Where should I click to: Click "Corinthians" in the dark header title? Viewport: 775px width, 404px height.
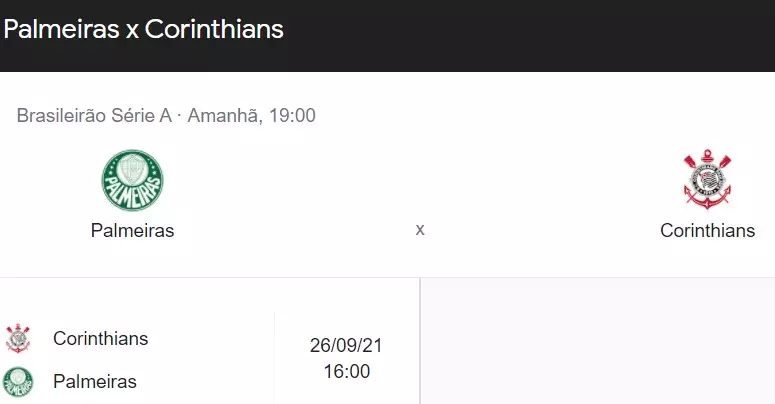click(x=214, y=29)
